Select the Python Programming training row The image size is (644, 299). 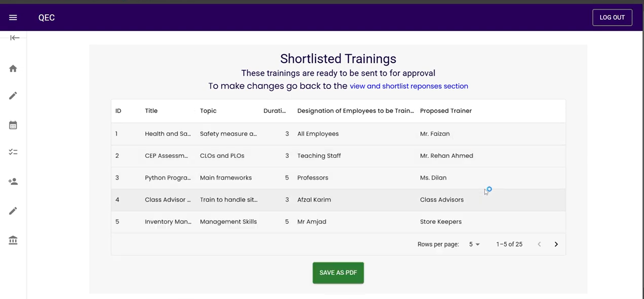coord(168,178)
